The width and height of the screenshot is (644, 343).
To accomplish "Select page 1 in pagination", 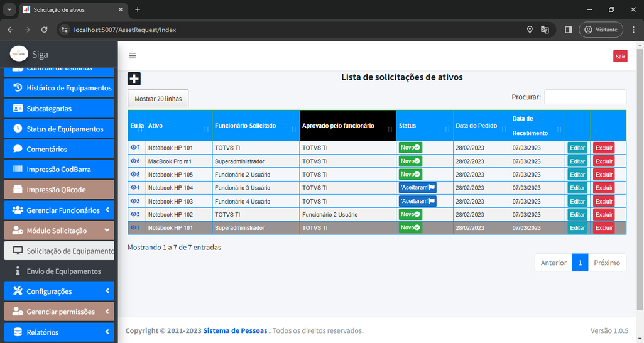I will 580,263.
